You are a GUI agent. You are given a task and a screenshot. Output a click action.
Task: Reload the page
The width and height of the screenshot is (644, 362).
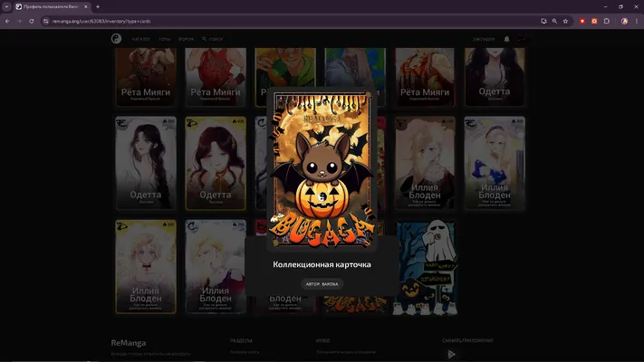coord(31,21)
